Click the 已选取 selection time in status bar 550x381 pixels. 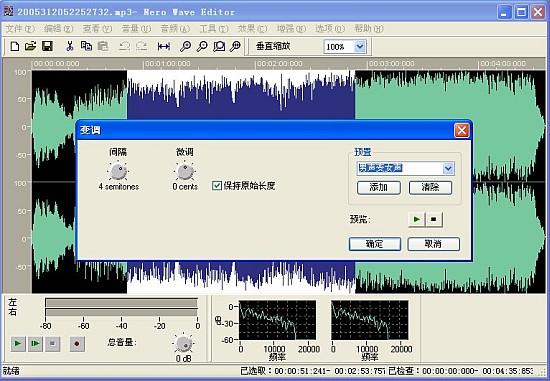313,371
